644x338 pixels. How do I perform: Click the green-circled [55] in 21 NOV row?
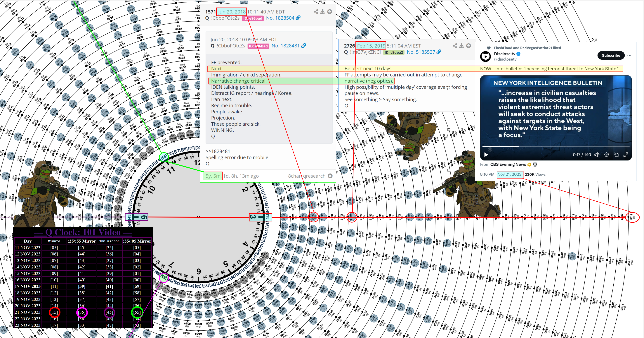point(137,312)
